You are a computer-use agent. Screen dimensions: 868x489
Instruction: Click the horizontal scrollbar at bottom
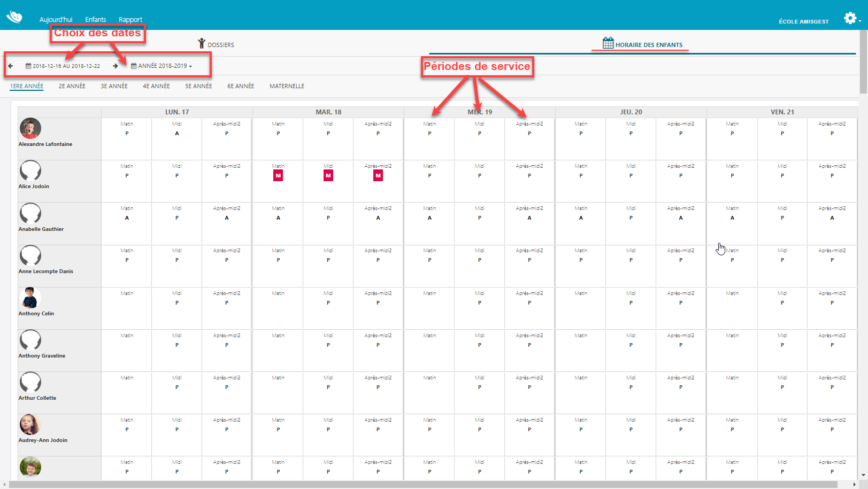click(x=423, y=485)
